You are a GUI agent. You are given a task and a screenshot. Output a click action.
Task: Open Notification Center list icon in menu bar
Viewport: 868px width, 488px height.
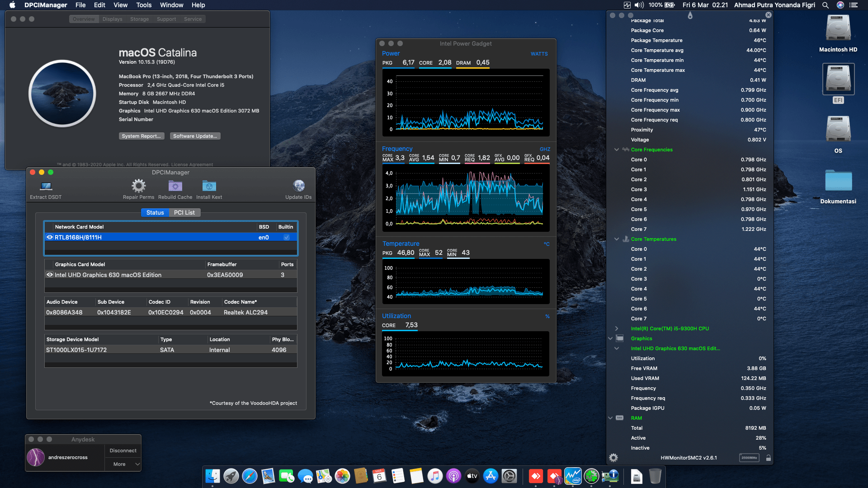pyautogui.click(x=854, y=5)
